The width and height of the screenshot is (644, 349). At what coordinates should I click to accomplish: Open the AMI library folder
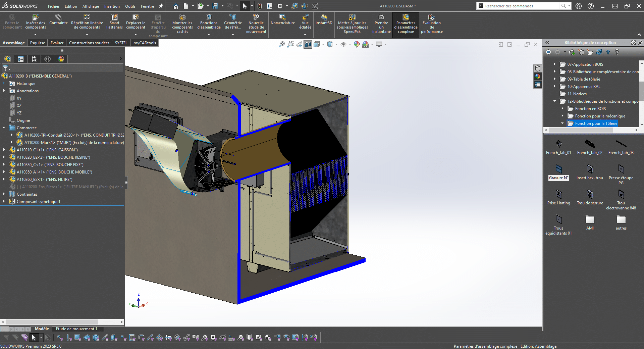click(x=590, y=223)
